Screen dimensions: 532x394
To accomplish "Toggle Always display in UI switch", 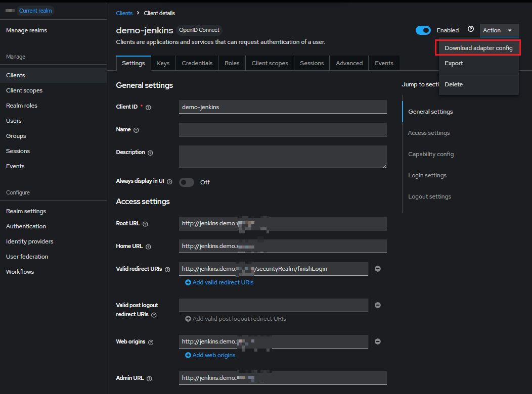I will [187, 182].
